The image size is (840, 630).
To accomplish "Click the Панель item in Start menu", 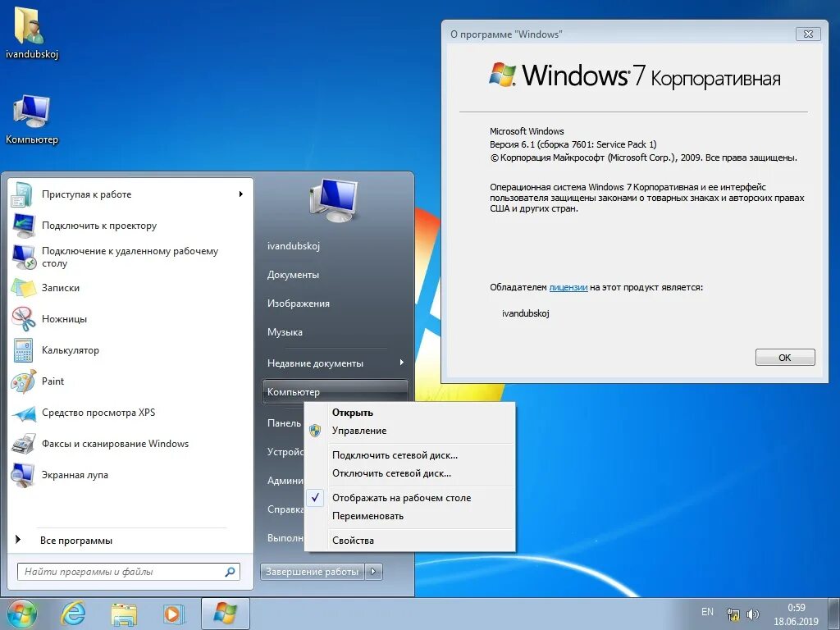I will pyautogui.click(x=285, y=423).
